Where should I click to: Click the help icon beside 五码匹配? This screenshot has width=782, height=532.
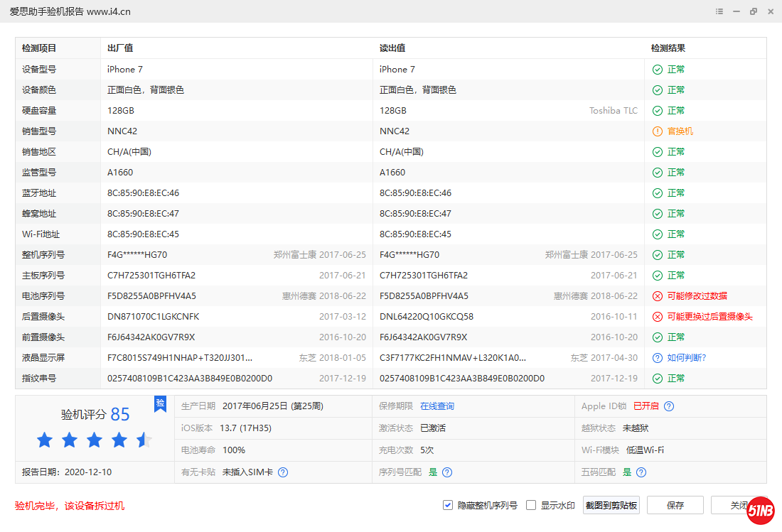[641, 472]
